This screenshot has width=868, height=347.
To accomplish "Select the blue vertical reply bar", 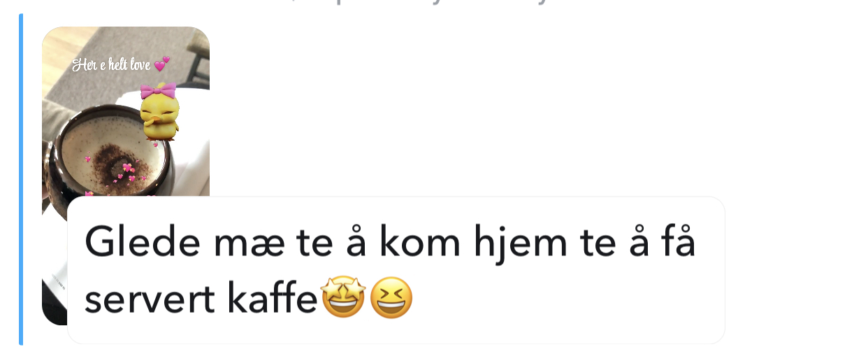I will coord(21,179).
